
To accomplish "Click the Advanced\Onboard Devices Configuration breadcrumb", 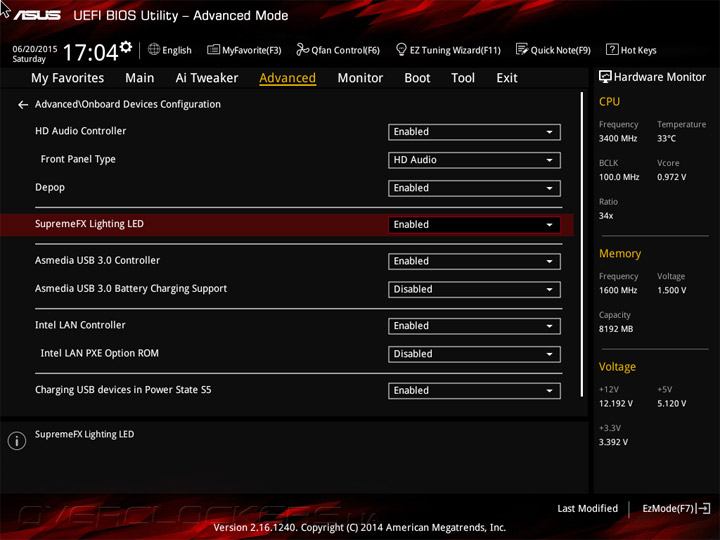I will click(x=128, y=105).
